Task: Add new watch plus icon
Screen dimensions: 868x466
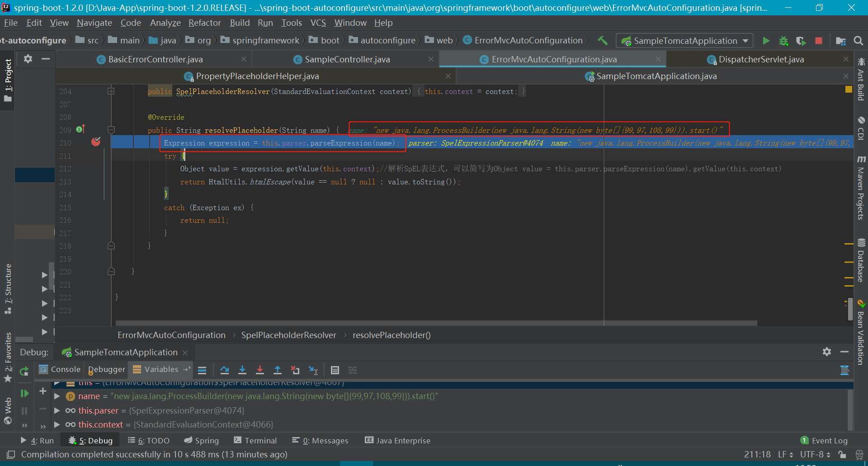Action: [43, 391]
